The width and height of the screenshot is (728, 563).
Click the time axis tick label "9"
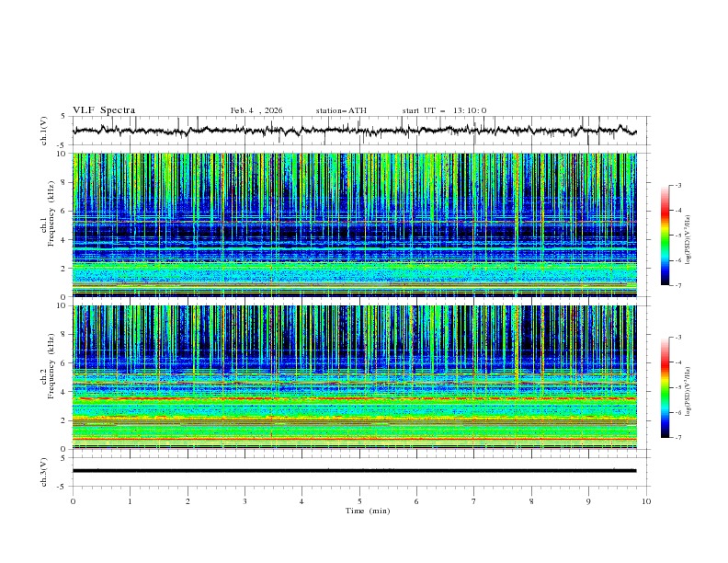click(588, 501)
